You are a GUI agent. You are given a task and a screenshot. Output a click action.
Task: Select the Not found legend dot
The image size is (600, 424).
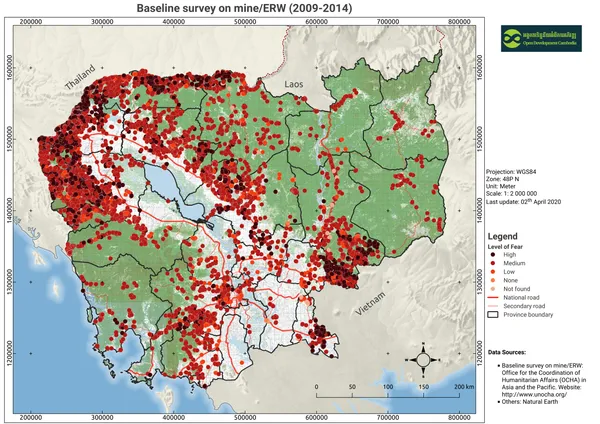(494, 288)
